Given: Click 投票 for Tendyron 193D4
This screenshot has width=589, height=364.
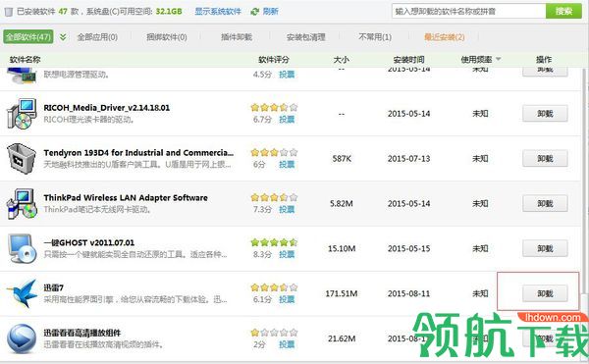Looking at the screenshot, I should (x=287, y=165).
